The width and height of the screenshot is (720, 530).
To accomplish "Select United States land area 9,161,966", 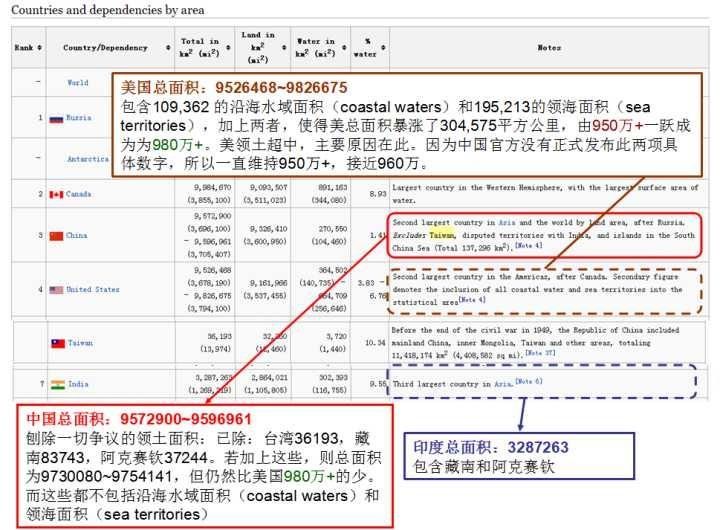I will [x=269, y=283].
